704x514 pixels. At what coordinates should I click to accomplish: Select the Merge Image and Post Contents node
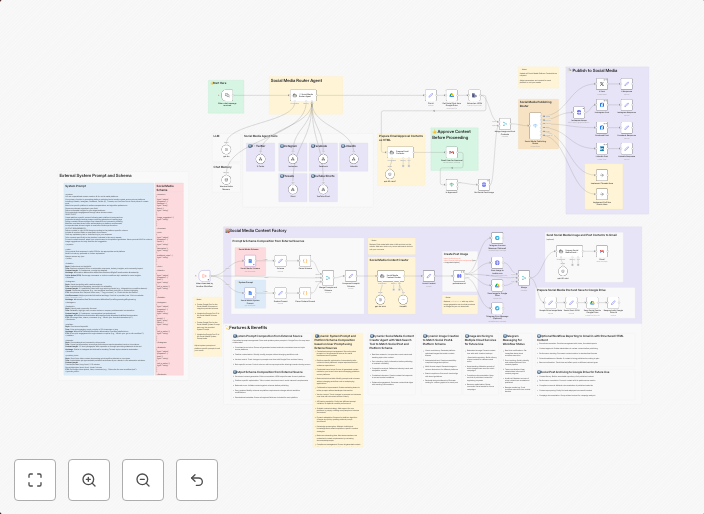[505, 124]
